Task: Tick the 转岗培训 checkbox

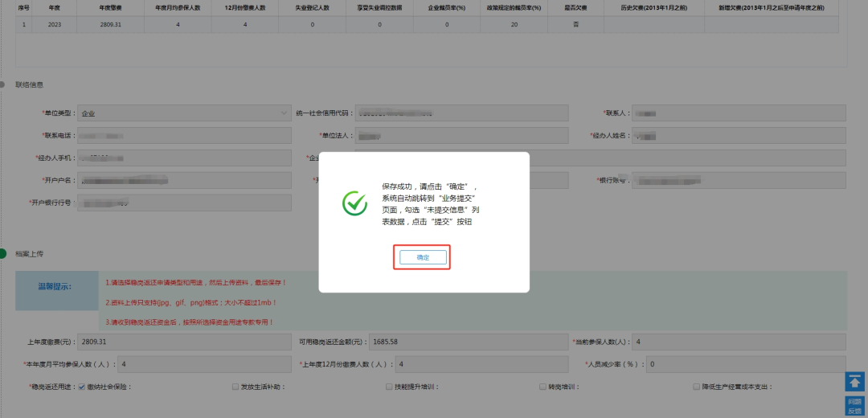Action: 542,387
